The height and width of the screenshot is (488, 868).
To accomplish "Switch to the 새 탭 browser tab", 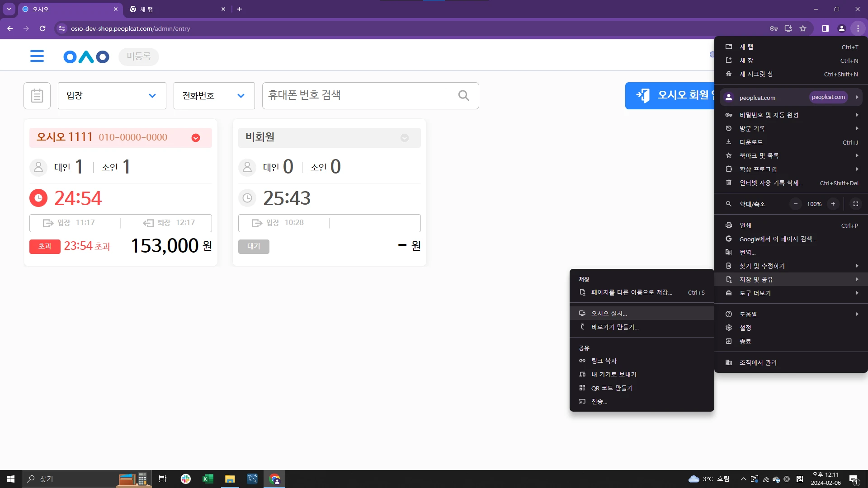I will point(177,9).
